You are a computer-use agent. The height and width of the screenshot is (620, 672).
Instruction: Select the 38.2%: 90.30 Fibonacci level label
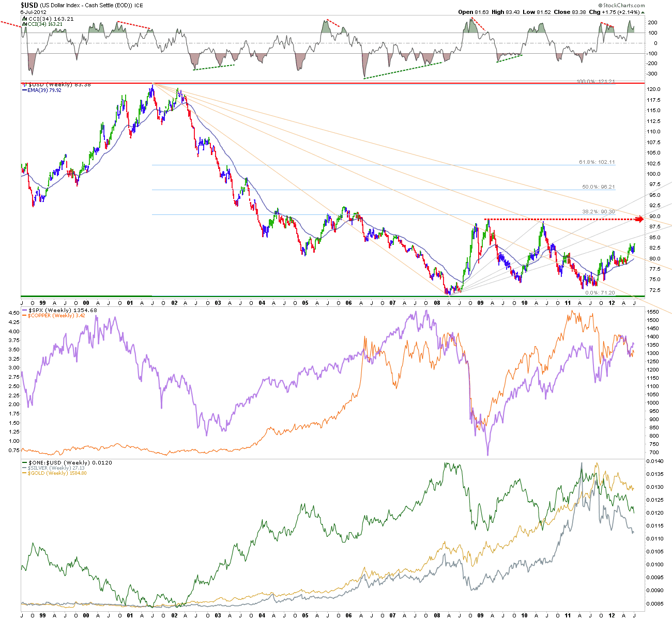click(599, 212)
